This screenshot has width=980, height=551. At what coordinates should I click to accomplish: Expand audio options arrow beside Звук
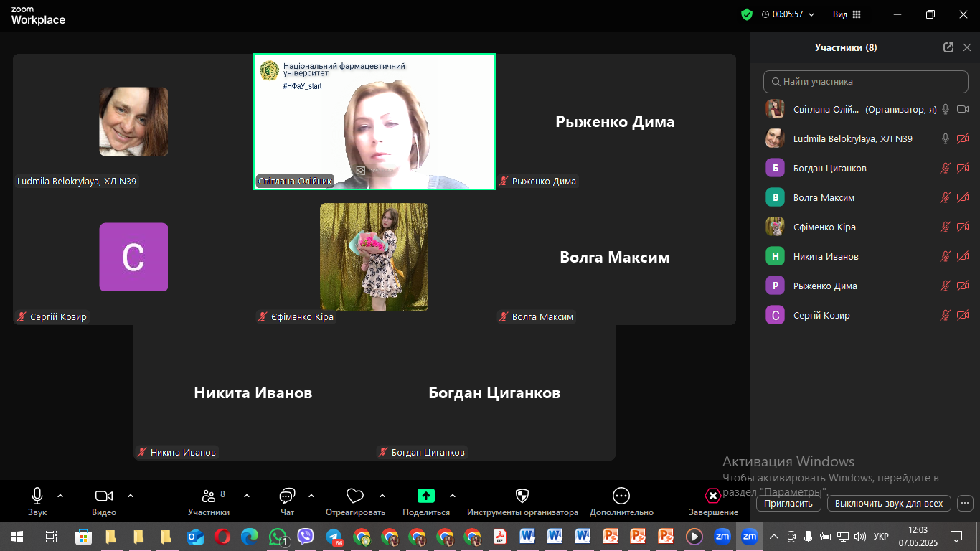(60, 496)
